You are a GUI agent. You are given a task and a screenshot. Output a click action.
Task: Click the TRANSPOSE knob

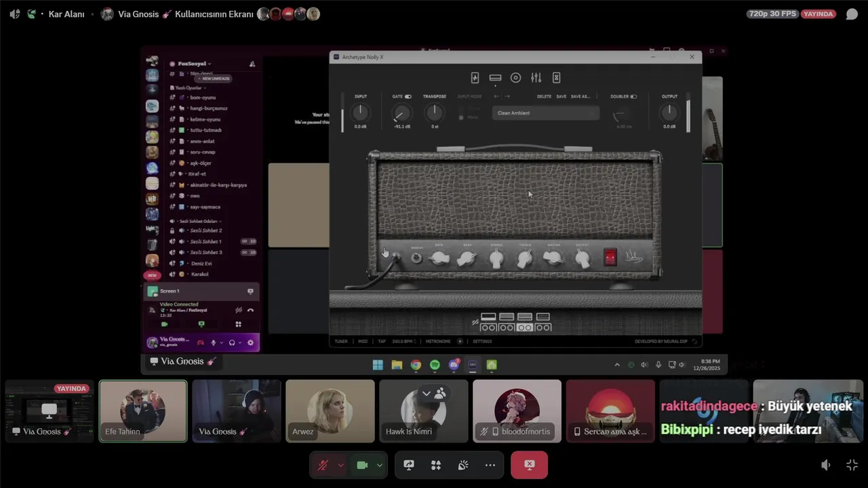435,113
